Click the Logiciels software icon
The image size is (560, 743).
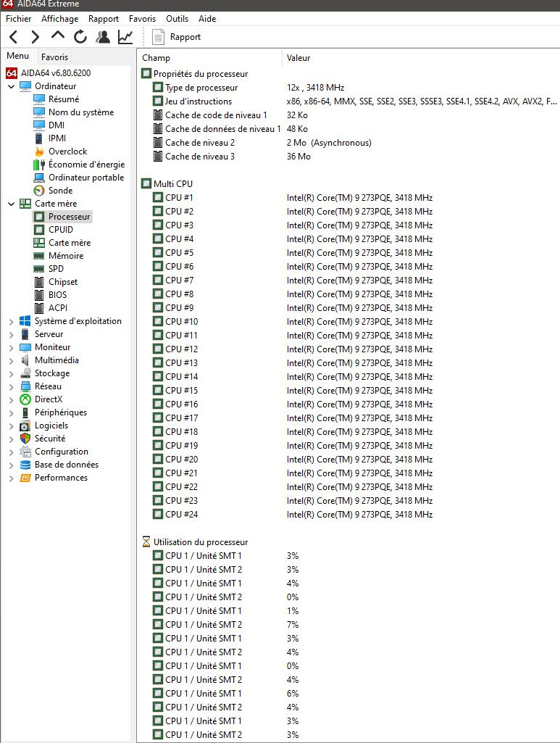[25, 426]
